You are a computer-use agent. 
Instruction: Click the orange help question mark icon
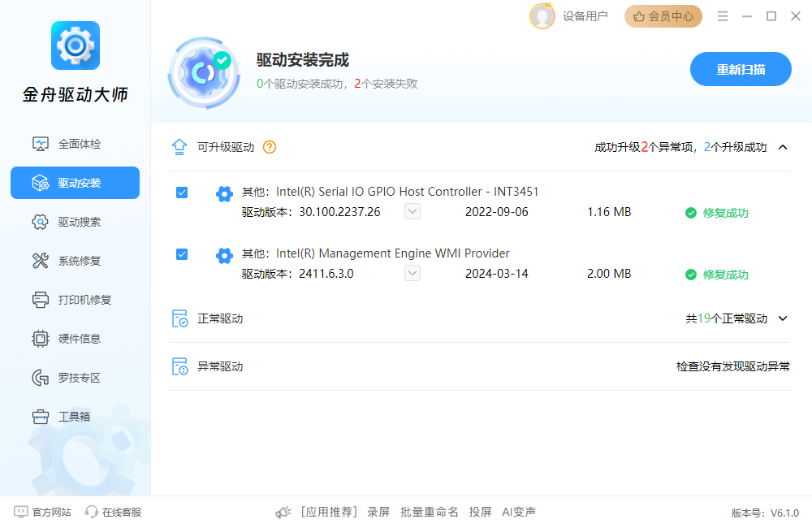[270, 147]
